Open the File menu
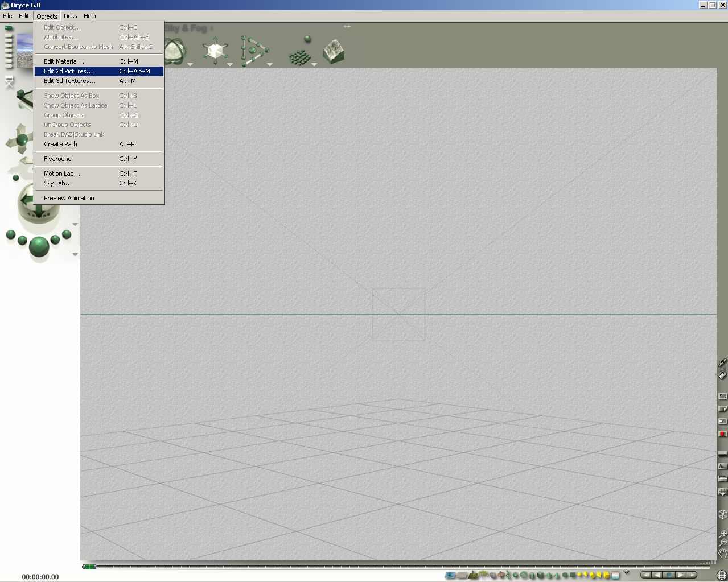Image resolution: width=728 pixels, height=582 pixels. click(x=7, y=16)
